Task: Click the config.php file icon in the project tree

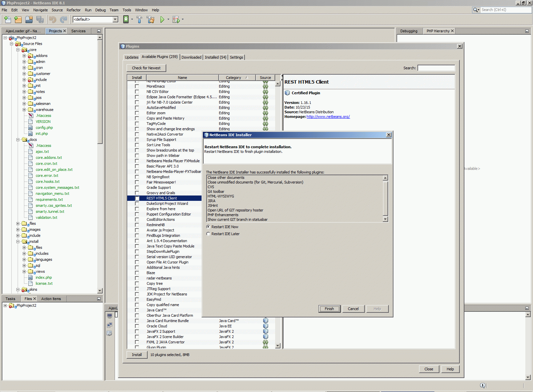Action: pos(31,128)
